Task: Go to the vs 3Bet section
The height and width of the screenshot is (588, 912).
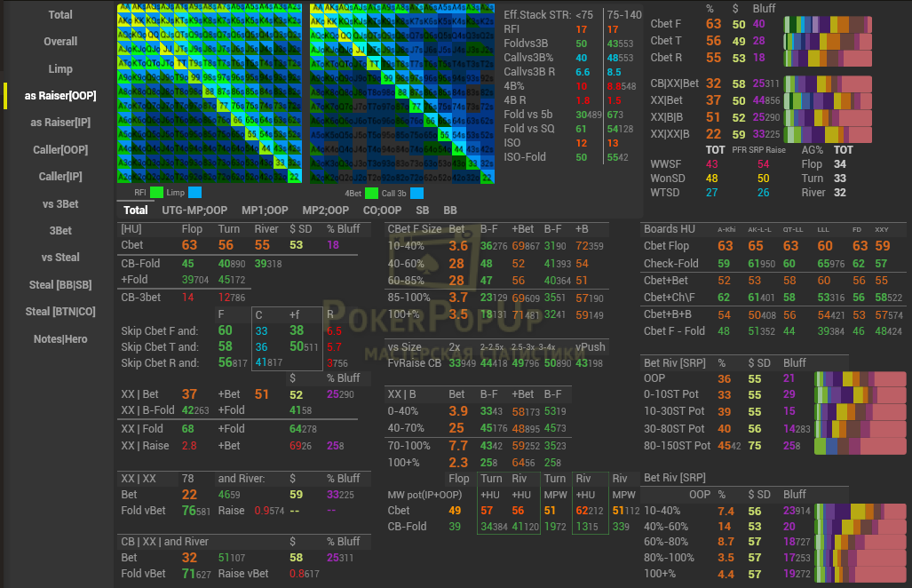Action: 60,204
